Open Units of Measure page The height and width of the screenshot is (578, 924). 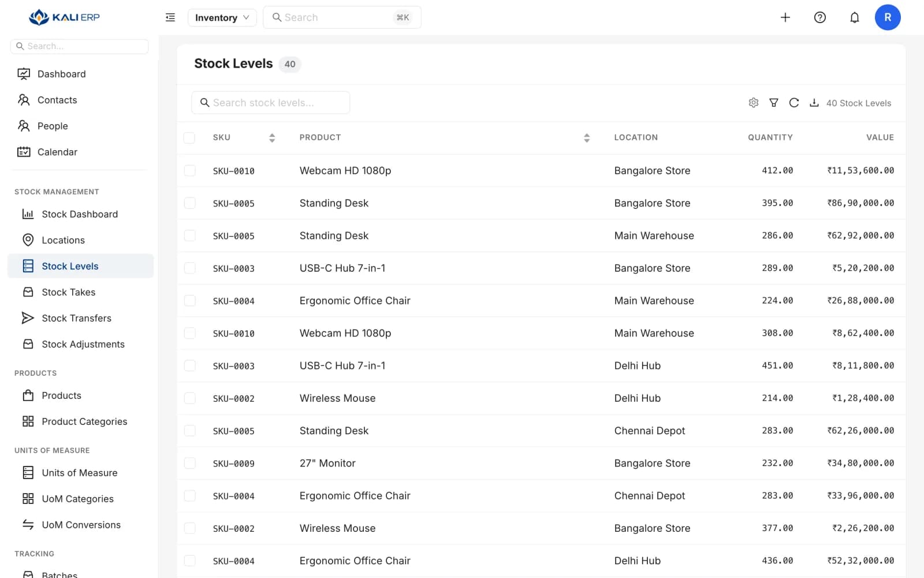click(x=81, y=473)
